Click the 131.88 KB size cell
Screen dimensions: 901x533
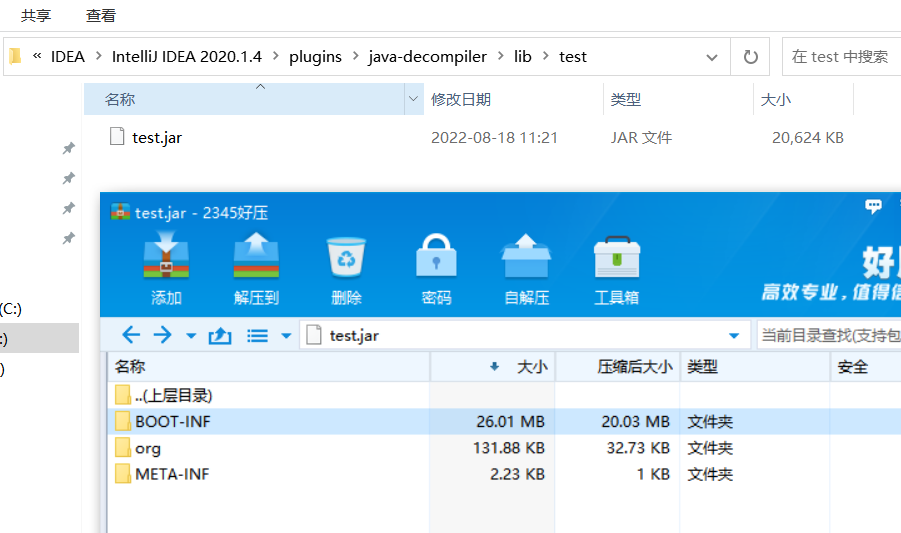tap(509, 448)
